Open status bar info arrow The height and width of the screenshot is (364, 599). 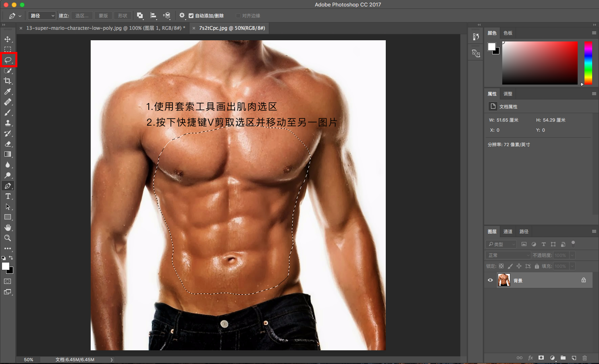[112, 360]
